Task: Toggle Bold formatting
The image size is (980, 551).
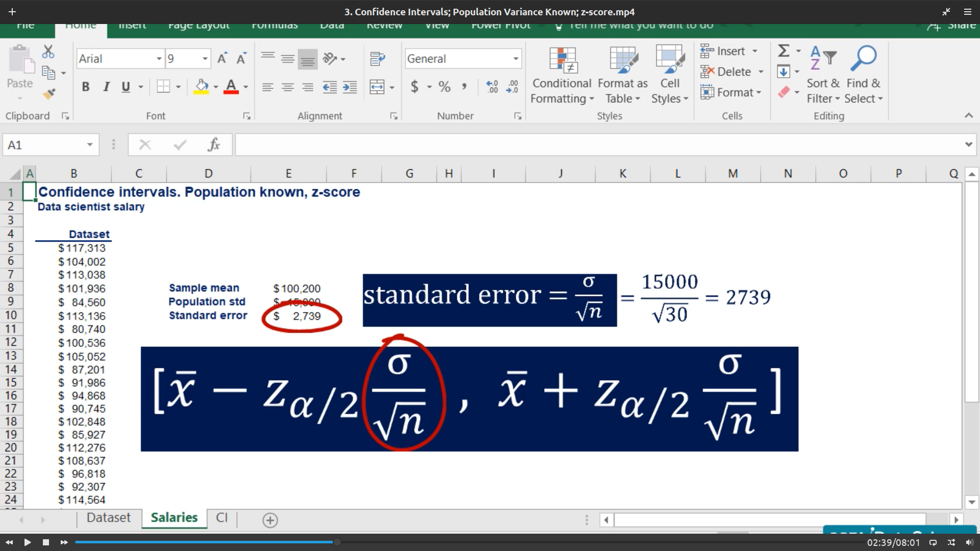Action: [86, 87]
